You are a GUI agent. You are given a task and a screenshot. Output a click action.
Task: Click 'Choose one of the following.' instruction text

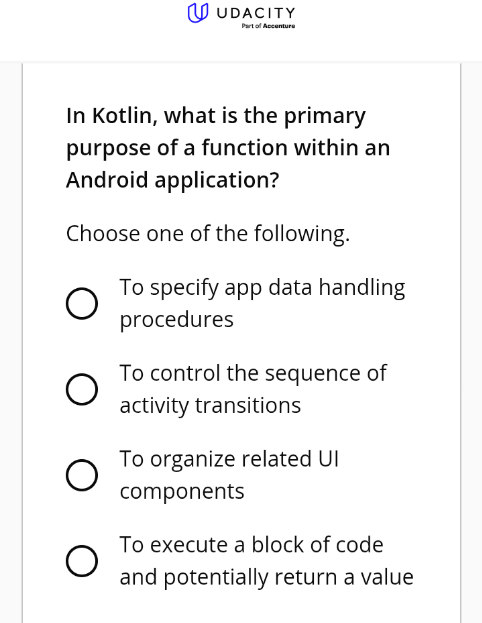(x=208, y=234)
